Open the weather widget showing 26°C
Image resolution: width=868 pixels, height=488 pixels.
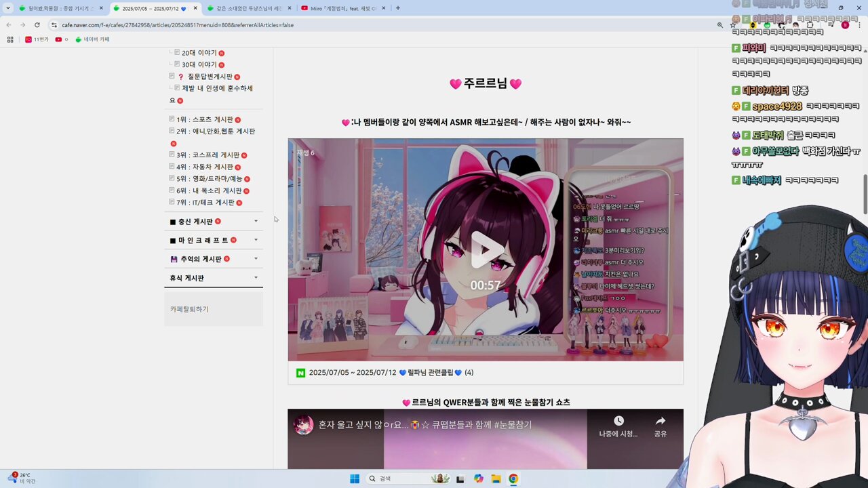click(22, 478)
